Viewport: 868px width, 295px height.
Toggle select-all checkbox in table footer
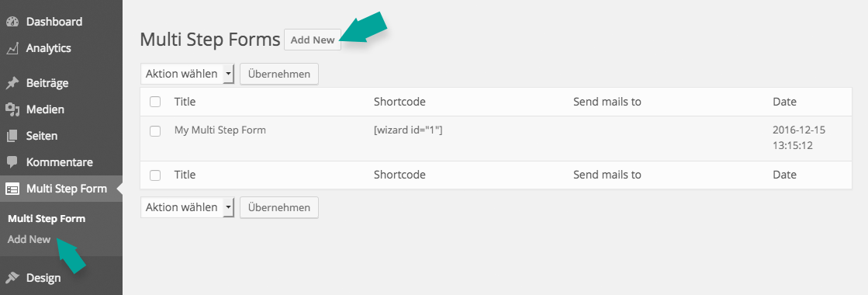pyautogui.click(x=156, y=175)
